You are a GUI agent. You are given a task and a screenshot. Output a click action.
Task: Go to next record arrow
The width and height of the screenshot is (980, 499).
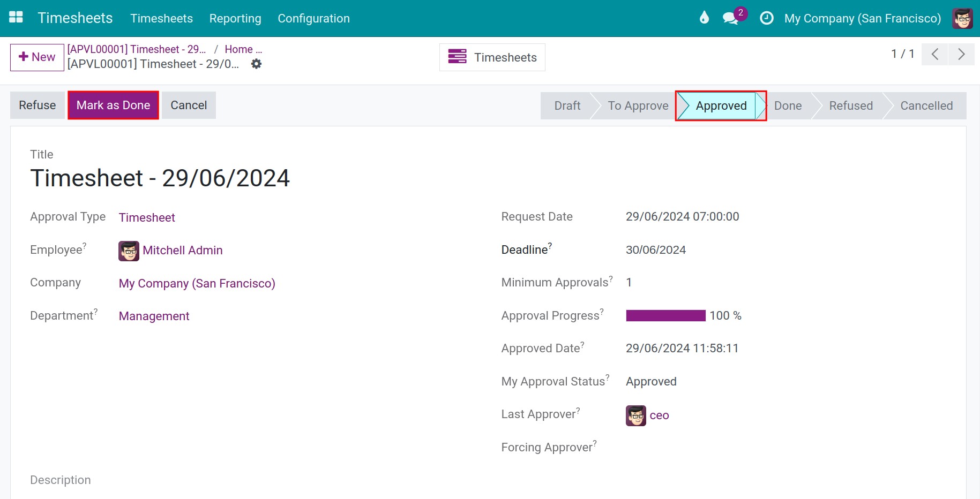pyautogui.click(x=961, y=54)
